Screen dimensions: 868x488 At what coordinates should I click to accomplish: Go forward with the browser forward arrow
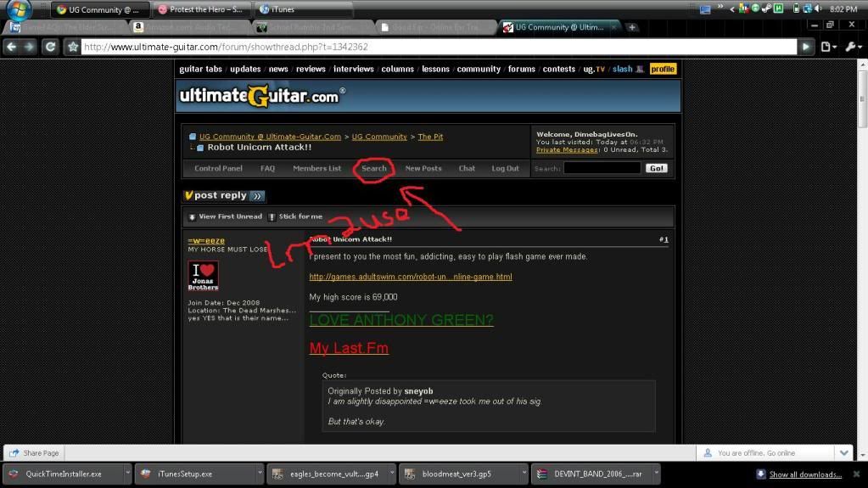pyautogui.click(x=30, y=47)
